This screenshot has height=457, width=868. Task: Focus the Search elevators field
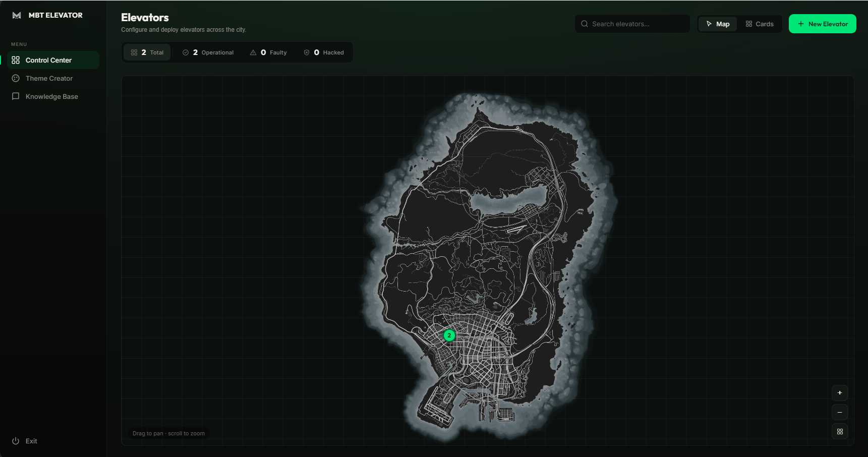pos(632,24)
